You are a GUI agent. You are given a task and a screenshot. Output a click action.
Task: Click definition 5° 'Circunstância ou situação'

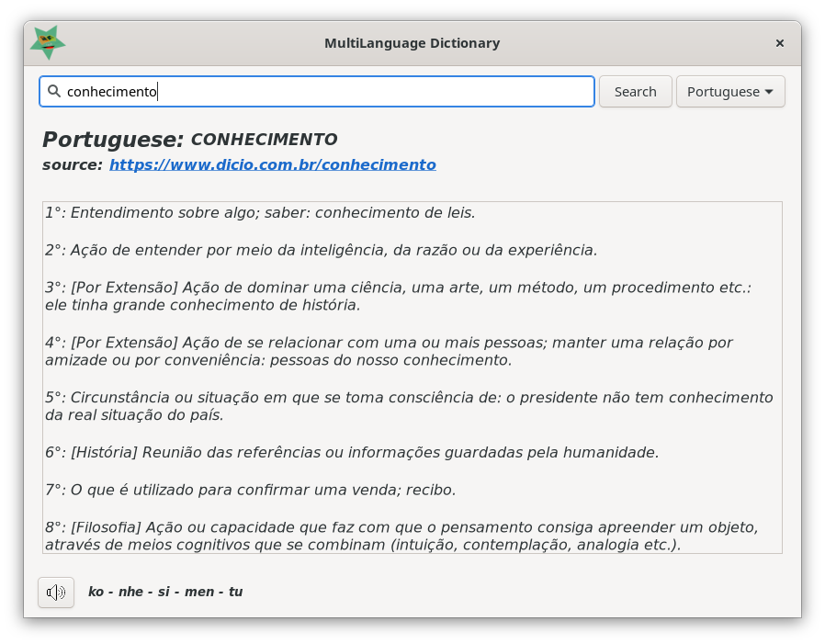pos(409,406)
